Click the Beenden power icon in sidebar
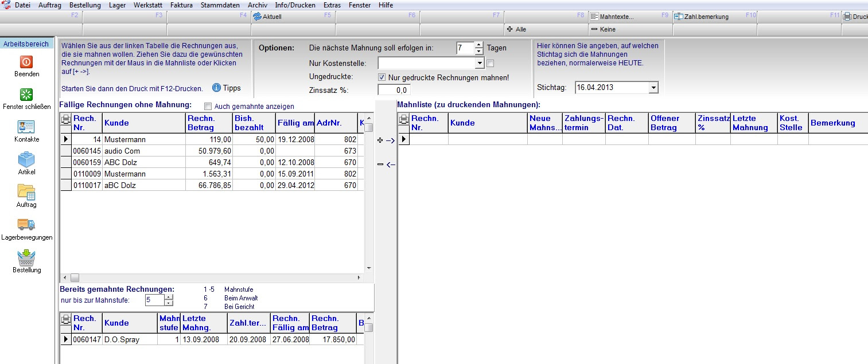 26,62
